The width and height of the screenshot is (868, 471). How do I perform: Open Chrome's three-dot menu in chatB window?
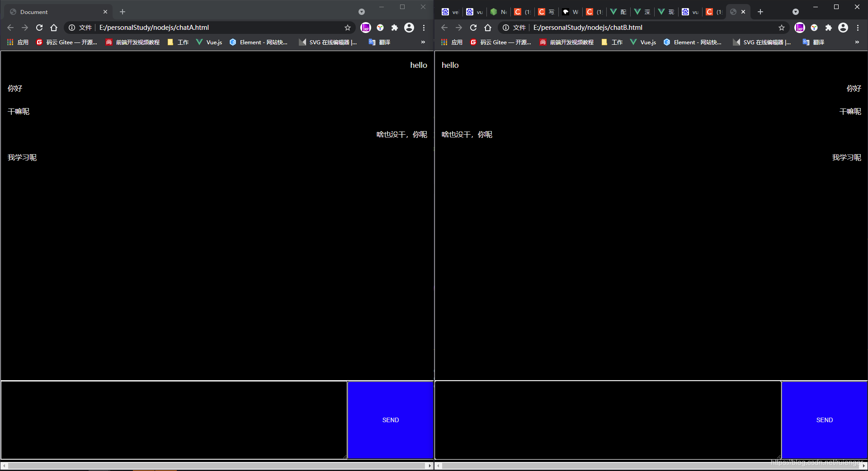pyautogui.click(x=858, y=28)
